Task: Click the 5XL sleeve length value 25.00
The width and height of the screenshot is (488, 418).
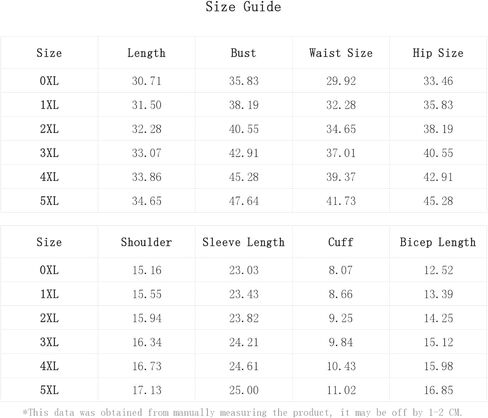Action: [x=244, y=390]
